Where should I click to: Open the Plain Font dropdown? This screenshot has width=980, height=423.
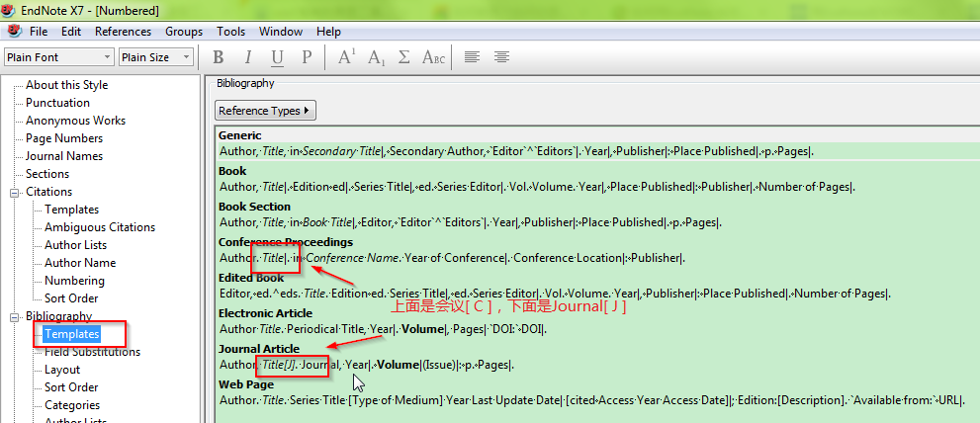point(58,57)
